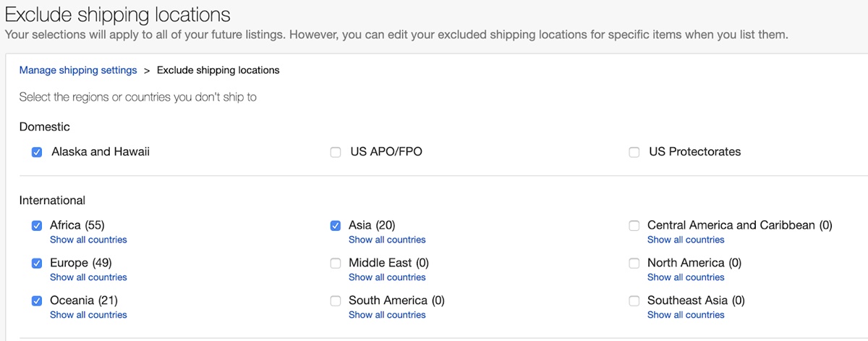Show all countries for North America
868x341 pixels.
686,277
